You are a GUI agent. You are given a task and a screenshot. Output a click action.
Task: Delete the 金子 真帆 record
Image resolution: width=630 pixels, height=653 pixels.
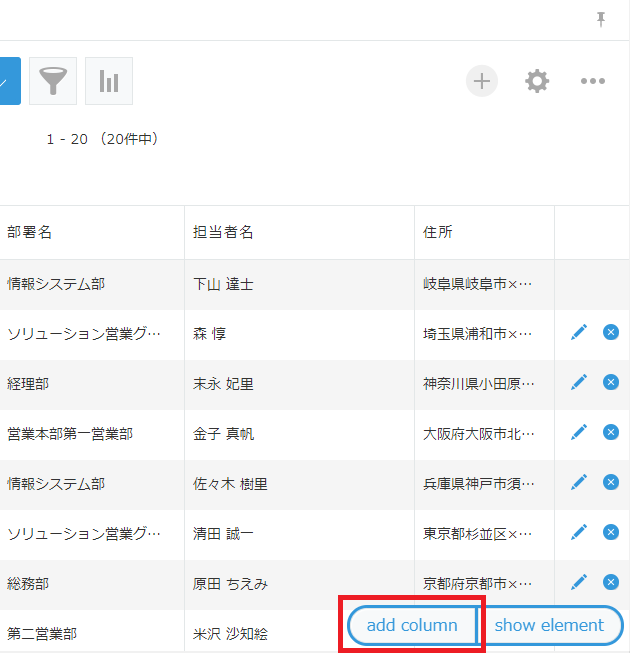(x=611, y=432)
